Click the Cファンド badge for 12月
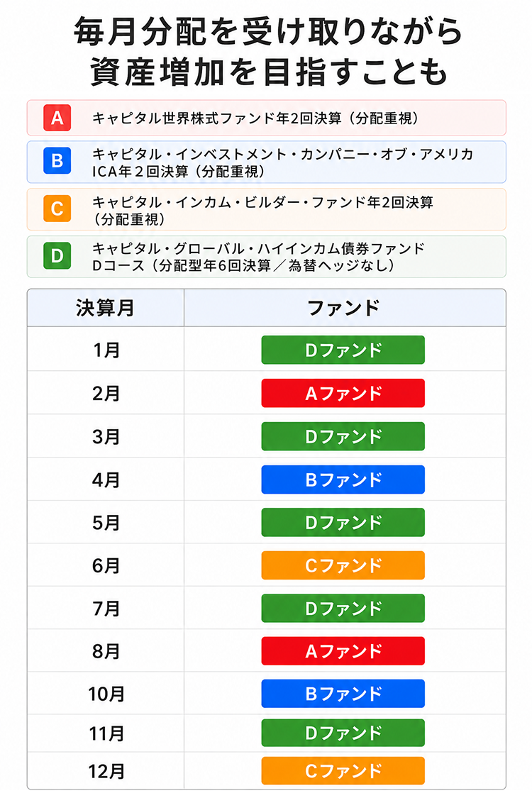The width and height of the screenshot is (532, 798). (x=343, y=770)
